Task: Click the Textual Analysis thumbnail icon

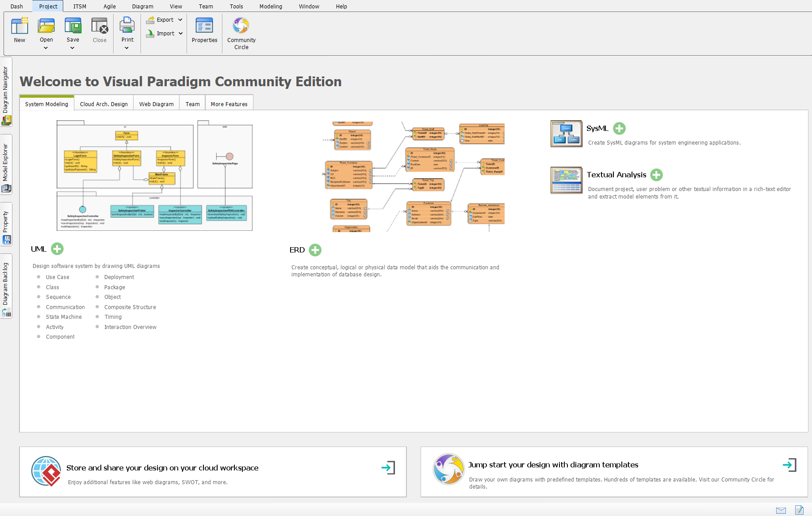Action: tap(567, 180)
